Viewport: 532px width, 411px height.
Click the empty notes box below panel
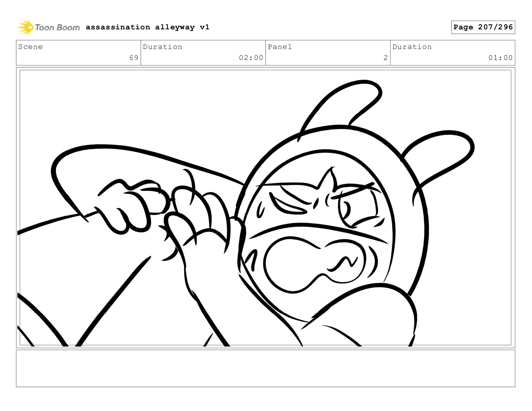coord(266,368)
